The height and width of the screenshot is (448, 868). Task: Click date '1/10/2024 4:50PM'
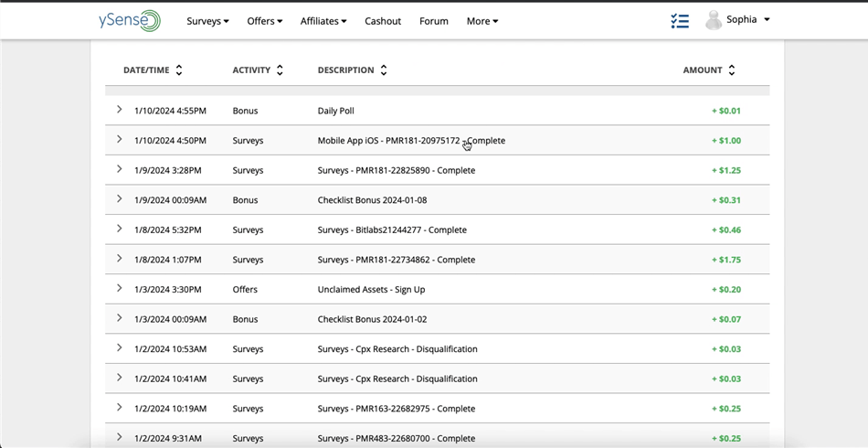click(x=170, y=141)
